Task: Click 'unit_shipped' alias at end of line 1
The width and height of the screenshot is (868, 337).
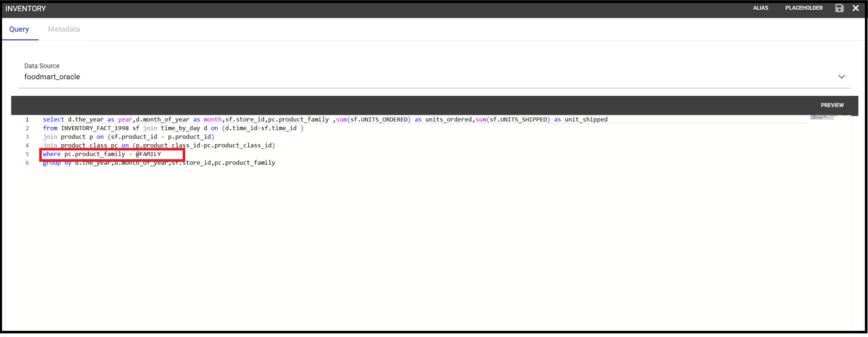Action: [586, 120]
